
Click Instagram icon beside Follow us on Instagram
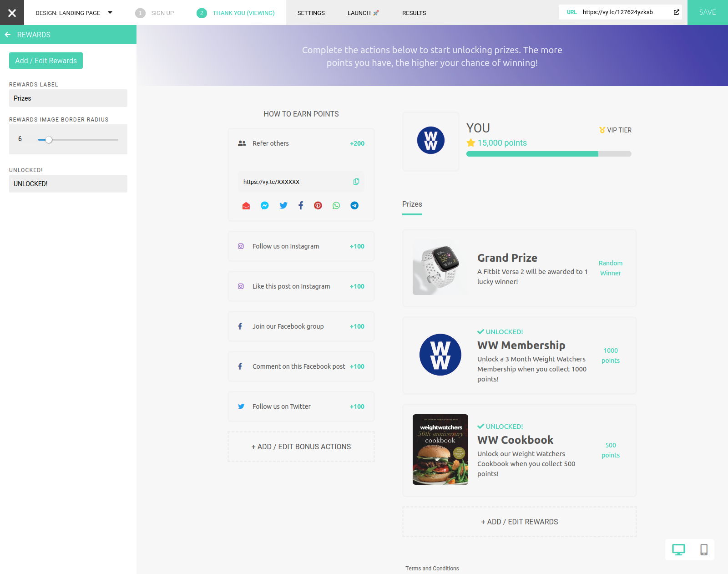pyautogui.click(x=241, y=246)
